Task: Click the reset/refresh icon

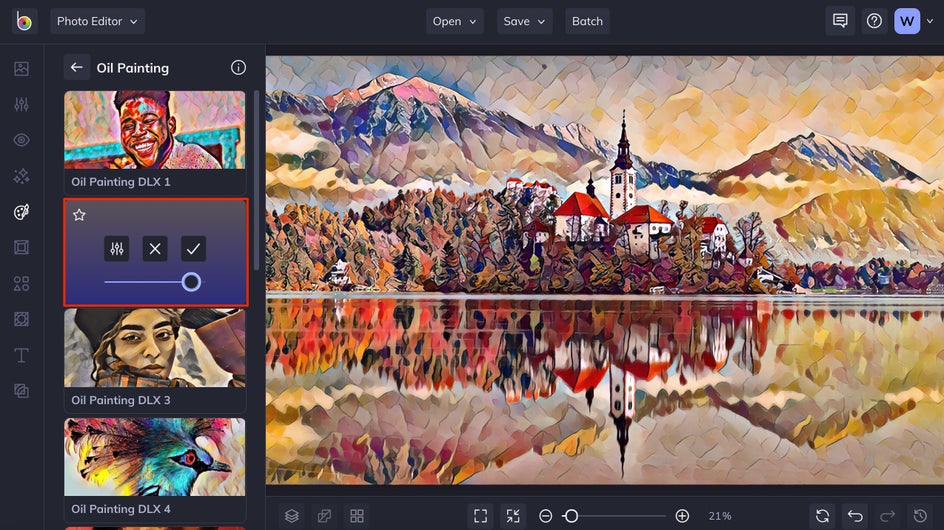Action: (x=822, y=516)
